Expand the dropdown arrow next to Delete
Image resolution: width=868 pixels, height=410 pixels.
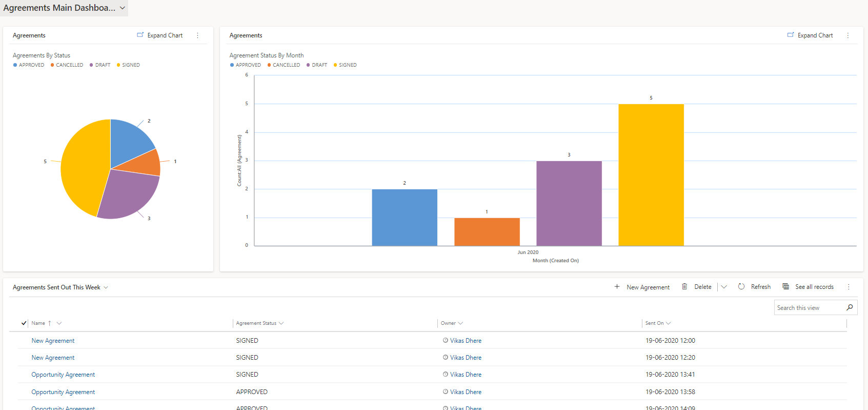[x=724, y=287]
